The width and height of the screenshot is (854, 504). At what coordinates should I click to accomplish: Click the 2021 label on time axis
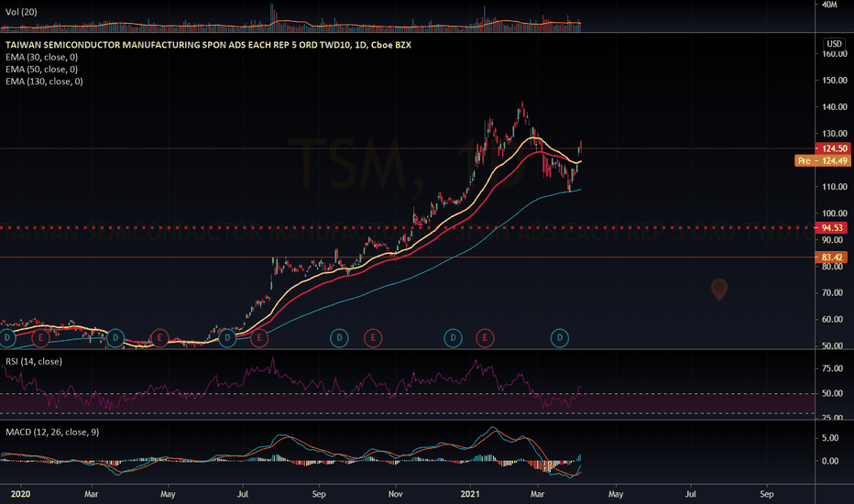(x=470, y=494)
